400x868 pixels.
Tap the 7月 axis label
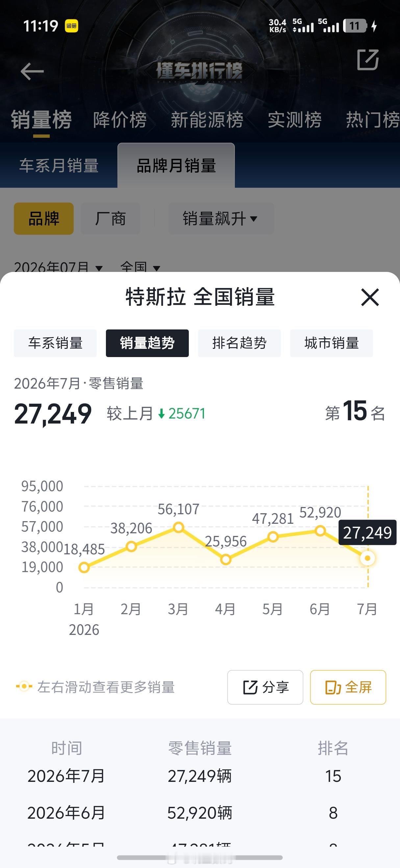coord(367,609)
